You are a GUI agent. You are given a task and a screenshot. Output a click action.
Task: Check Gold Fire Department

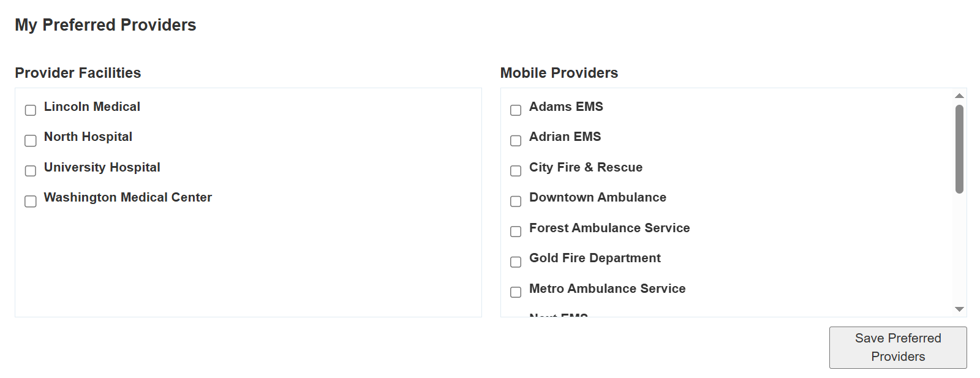[x=515, y=262]
